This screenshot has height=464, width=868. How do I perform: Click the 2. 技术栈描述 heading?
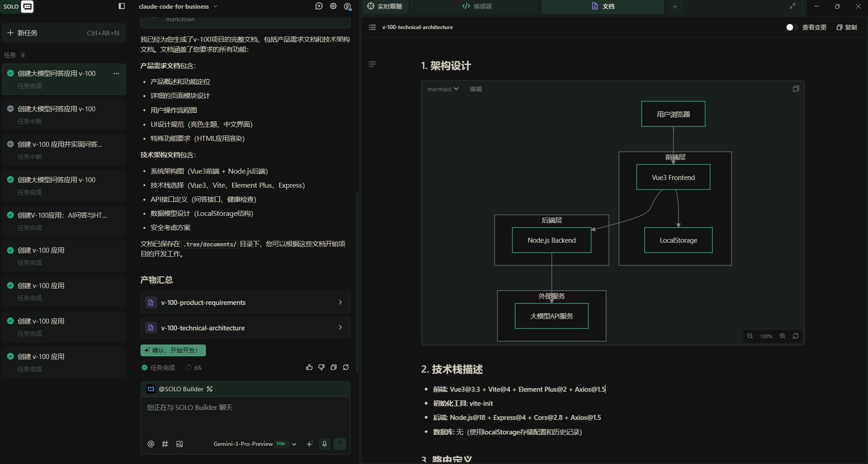(x=452, y=369)
